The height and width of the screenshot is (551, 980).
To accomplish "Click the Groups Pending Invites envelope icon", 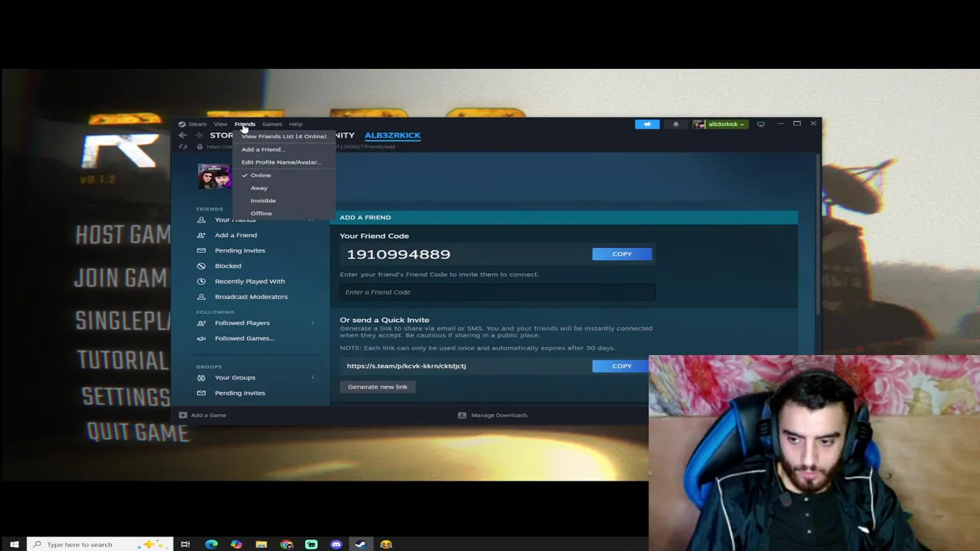I will coord(201,393).
